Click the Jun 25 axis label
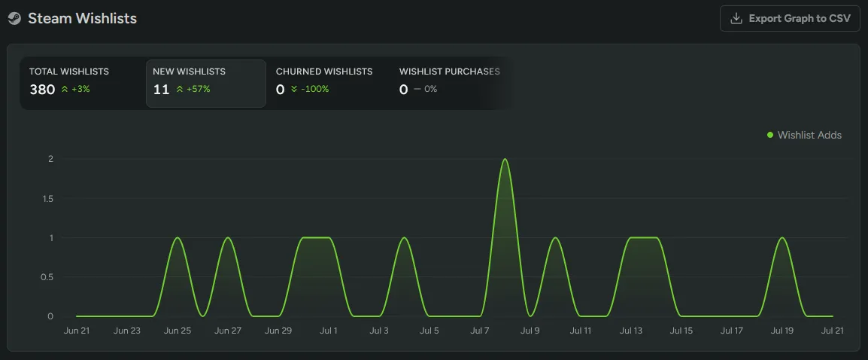 point(178,331)
